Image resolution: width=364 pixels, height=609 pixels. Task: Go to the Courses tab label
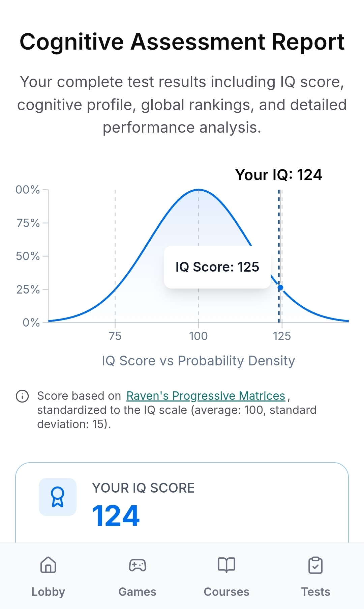coord(226,591)
